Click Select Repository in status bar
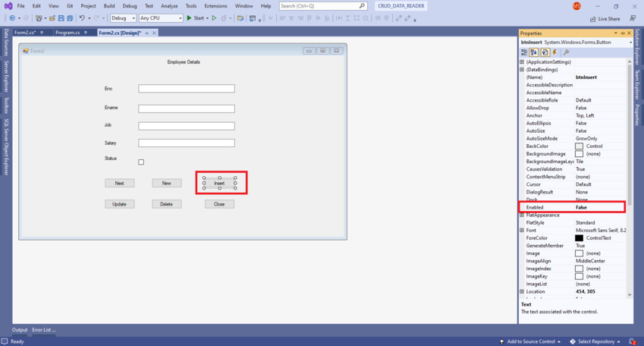This screenshot has height=346, width=644. coord(595,341)
